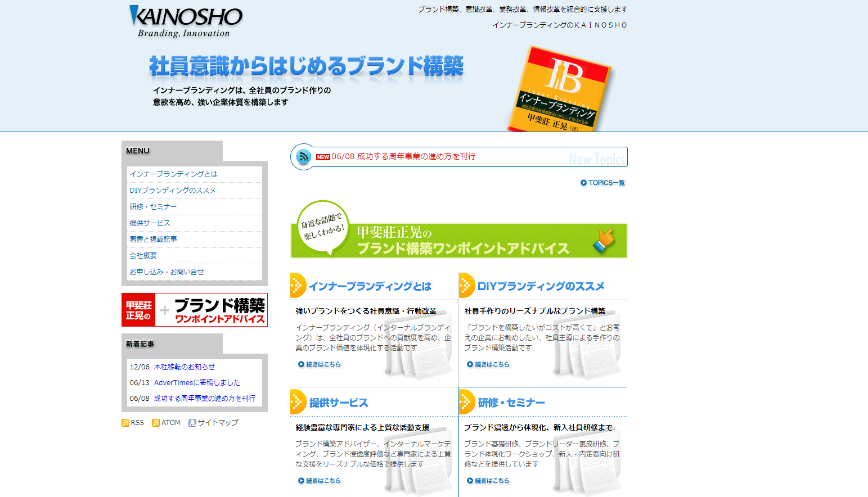
Task: Open the AdverTimesに寄稿しました article
Action: coord(197,383)
